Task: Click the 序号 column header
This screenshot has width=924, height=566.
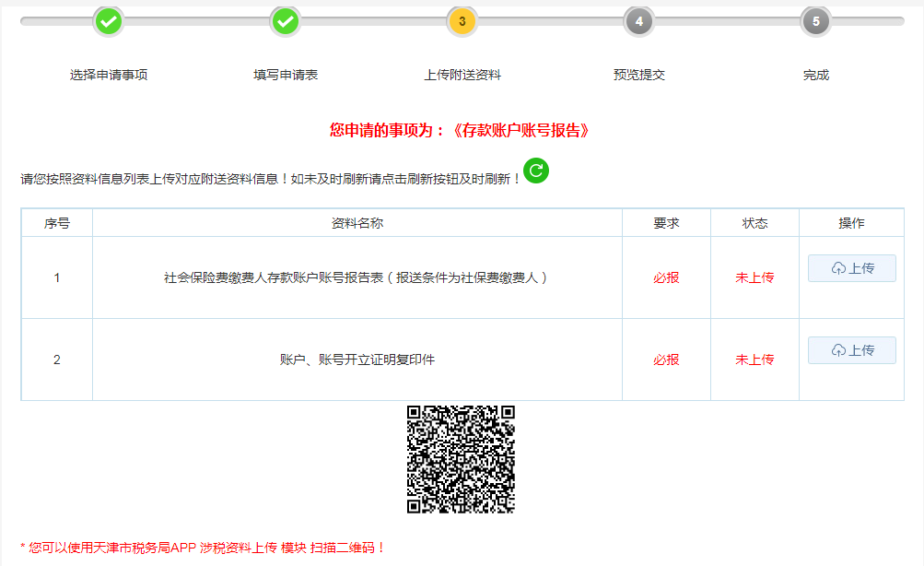Action: click(57, 223)
